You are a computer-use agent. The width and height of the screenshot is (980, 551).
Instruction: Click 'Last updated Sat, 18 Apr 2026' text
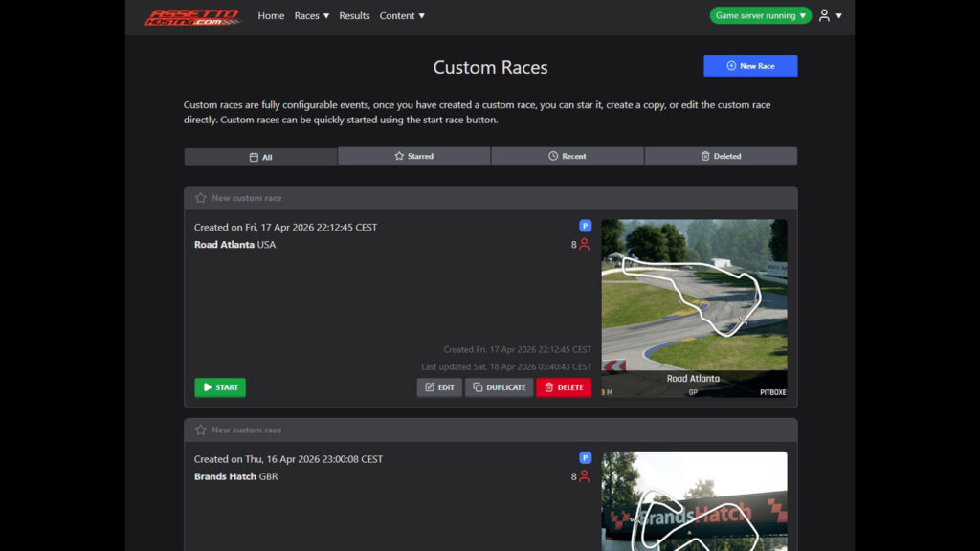505,366
